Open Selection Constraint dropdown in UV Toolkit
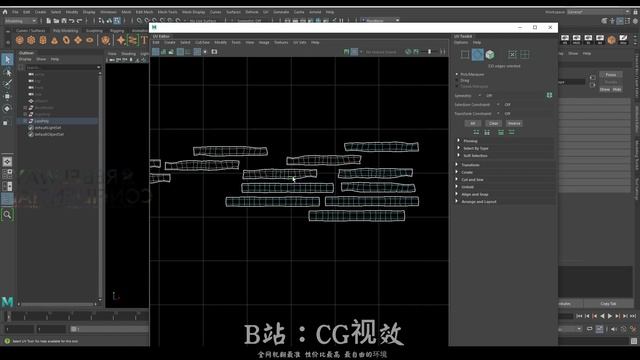640x360 pixels. click(498, 104)
